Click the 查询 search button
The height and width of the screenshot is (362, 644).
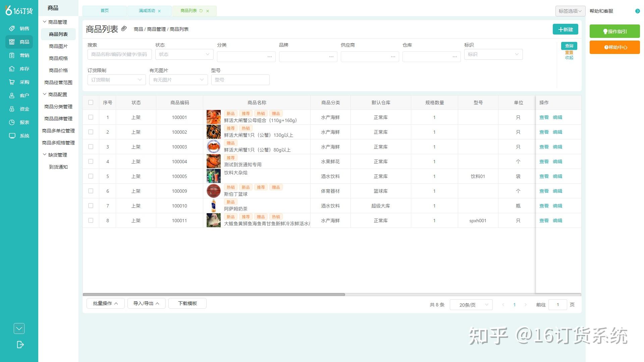(x=569, y=46)
